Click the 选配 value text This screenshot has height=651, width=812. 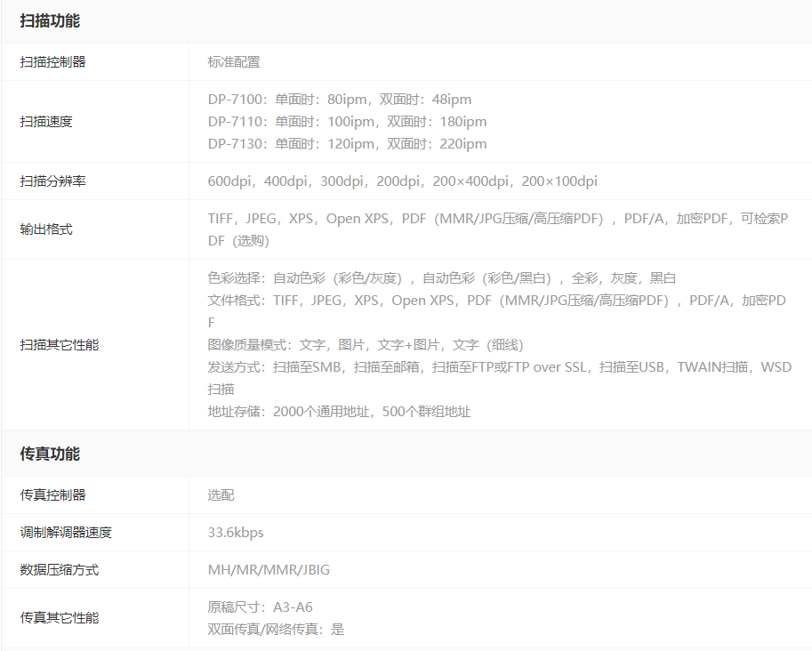(221, 494)
